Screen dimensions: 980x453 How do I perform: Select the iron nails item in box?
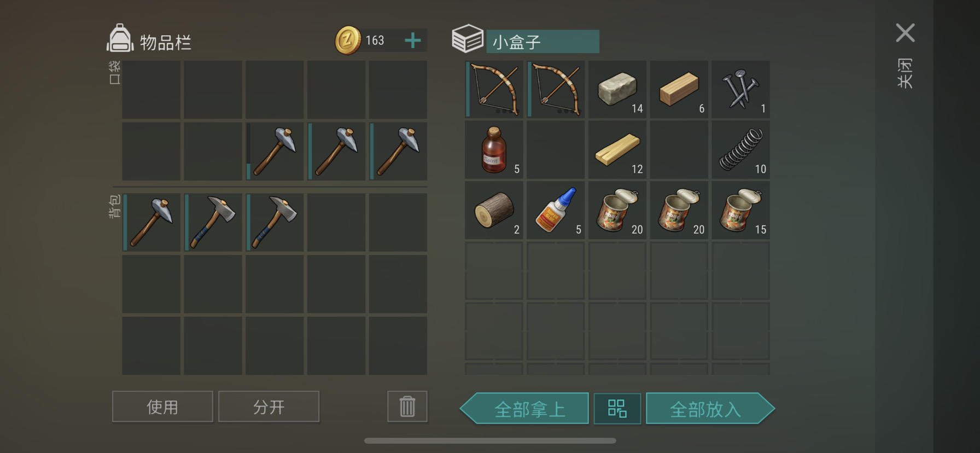740,89
